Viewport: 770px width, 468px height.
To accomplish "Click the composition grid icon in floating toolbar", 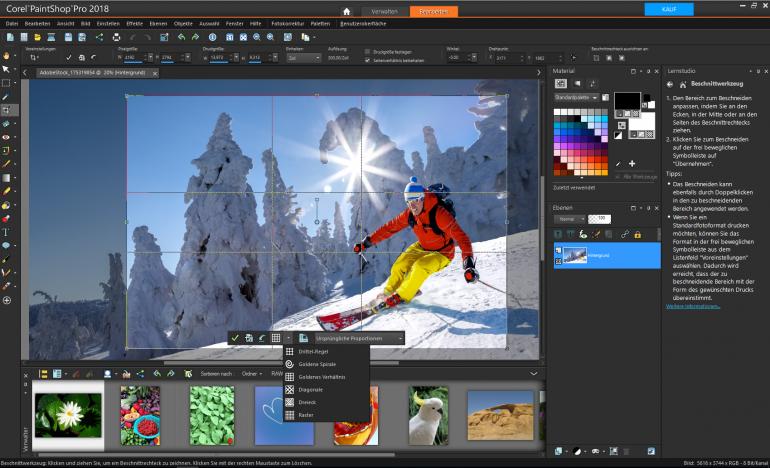I will [x=276, y=338].
